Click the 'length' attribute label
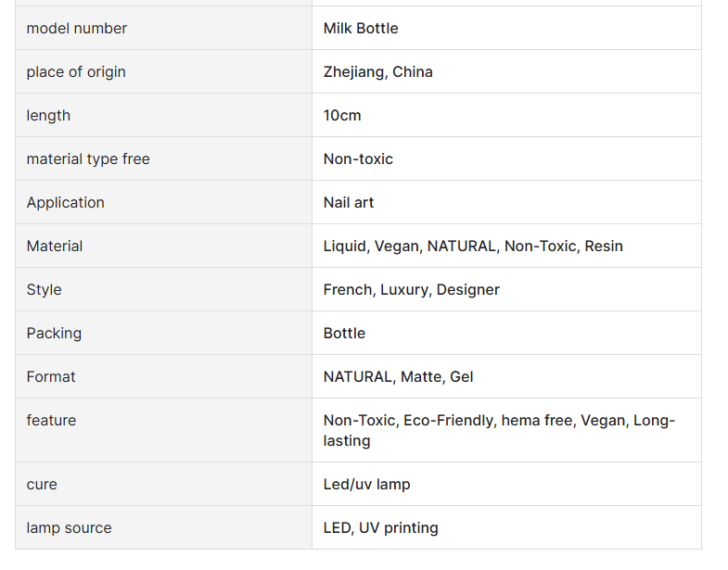This screenshot has width=728, height=570. pyautogui.click(x=48, y=116)
